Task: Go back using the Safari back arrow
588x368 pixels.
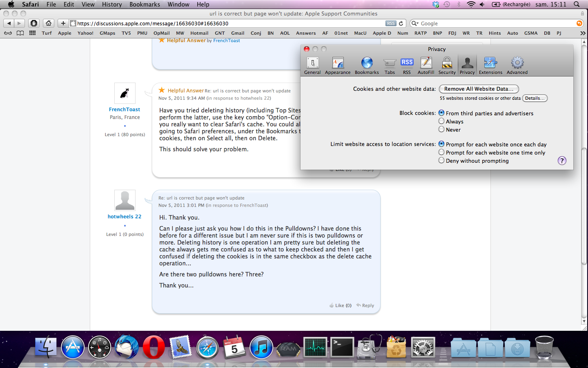Action: click(9, 23)
